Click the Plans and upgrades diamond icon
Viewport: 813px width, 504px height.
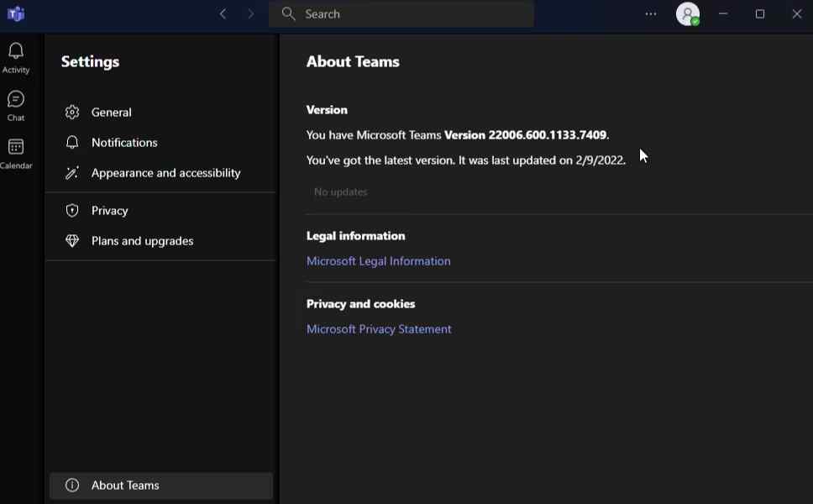pos(72,240)
